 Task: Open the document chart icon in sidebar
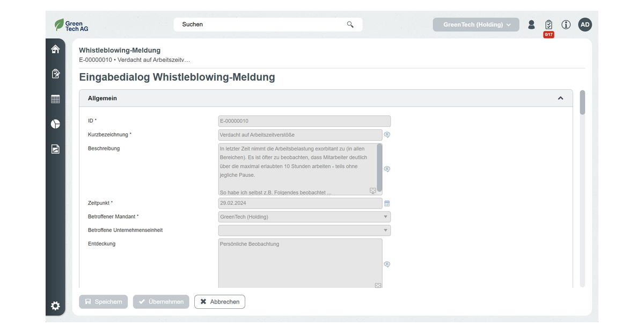[x=55, y=149]
